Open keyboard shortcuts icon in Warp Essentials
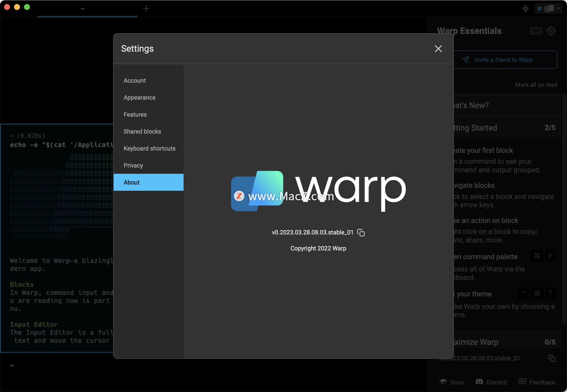567x392 pixels. (536, 31)
